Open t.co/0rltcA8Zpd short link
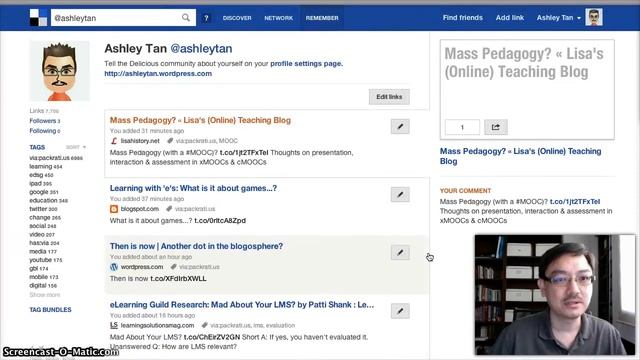 click(220, 220)
